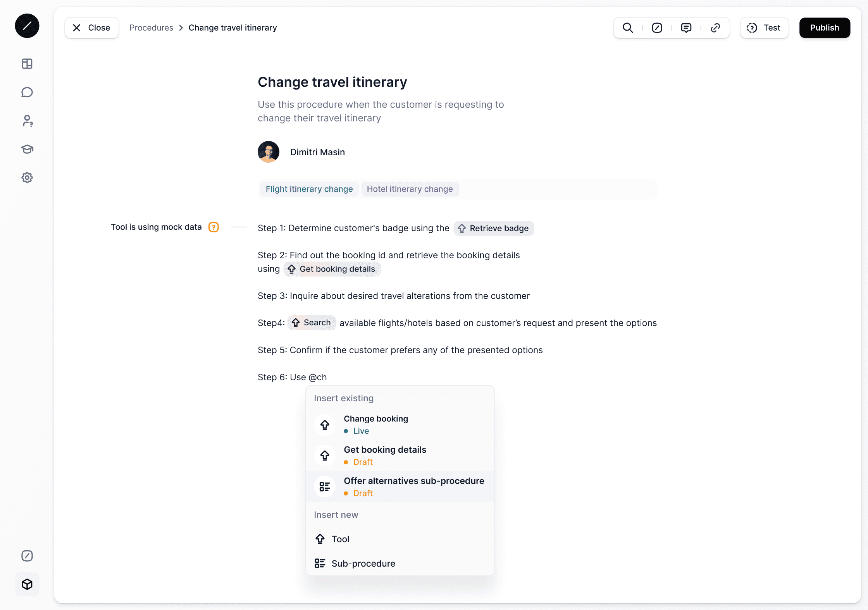Image resolution: width=868 pixels, height=610 pixels.
Task: Click Dimitri Masin author avatar
Action: coord(268,152)
